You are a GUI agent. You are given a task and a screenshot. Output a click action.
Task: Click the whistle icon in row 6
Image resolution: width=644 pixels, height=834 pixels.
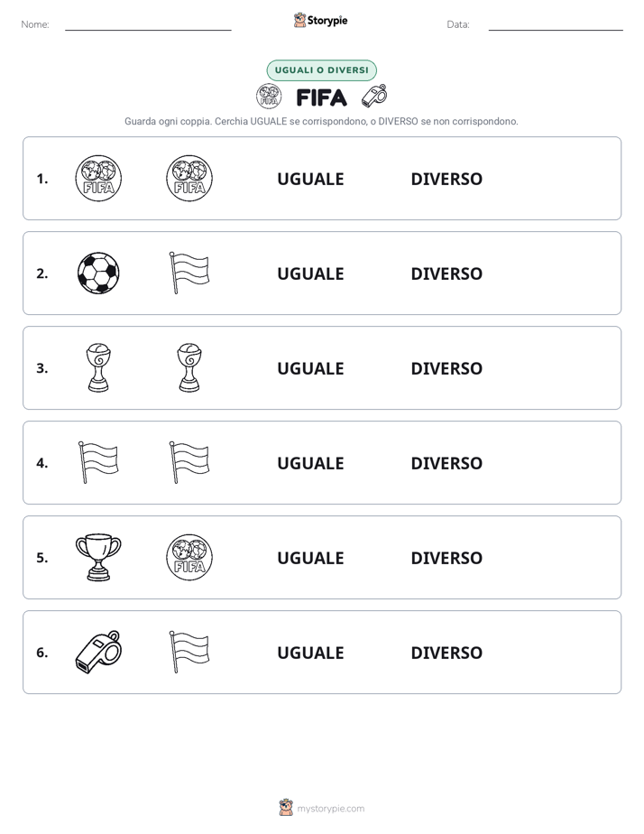[x=98, y=652]
